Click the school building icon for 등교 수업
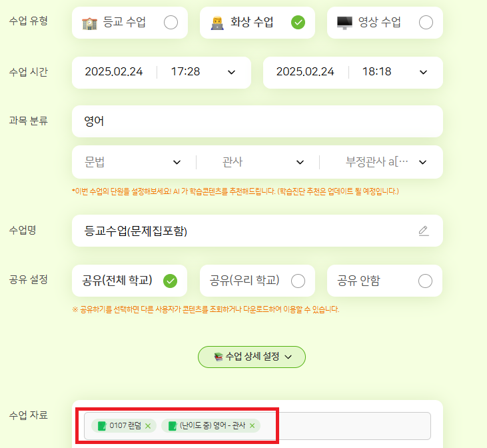Image resolution: width=487 pixels, height=448 pixels. 90,23
